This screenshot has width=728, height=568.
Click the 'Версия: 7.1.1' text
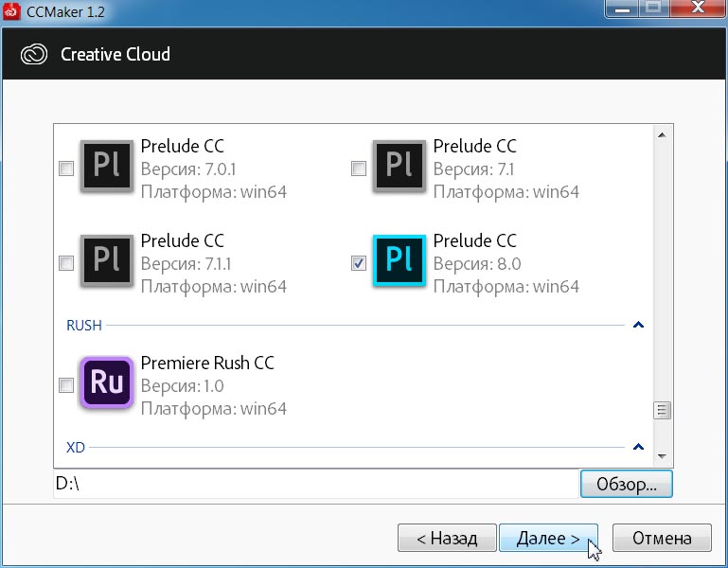[x=186, y=264]
